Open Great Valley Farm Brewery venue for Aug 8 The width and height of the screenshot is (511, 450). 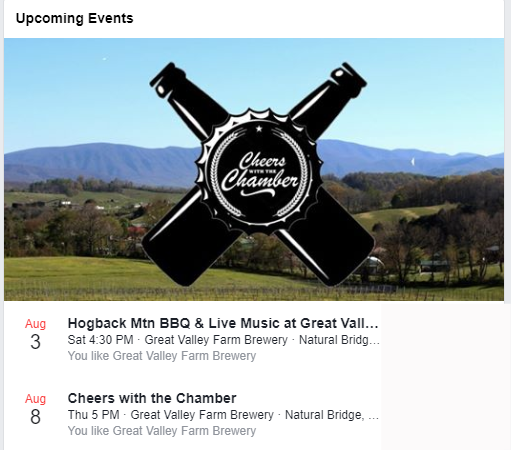(202, 415)
